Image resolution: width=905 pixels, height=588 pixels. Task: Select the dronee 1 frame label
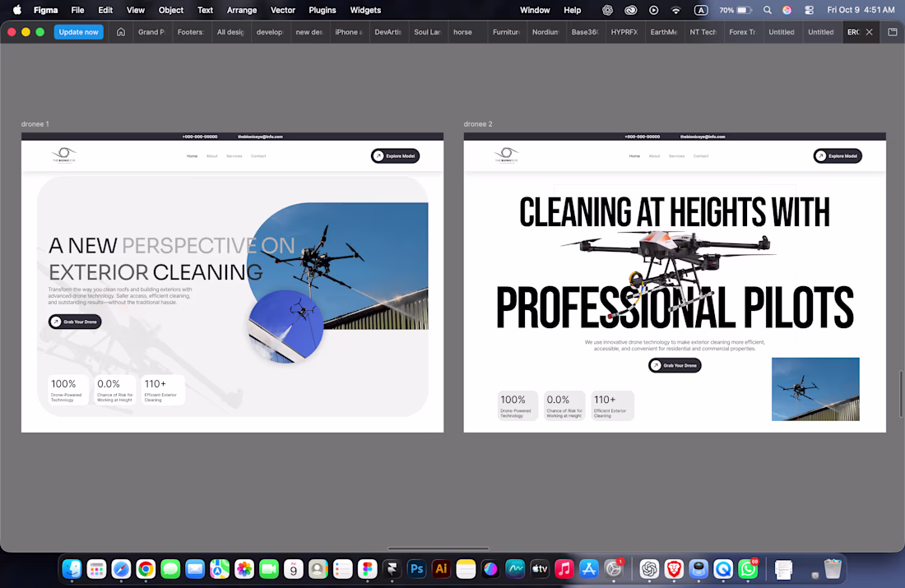coord(35,124)
